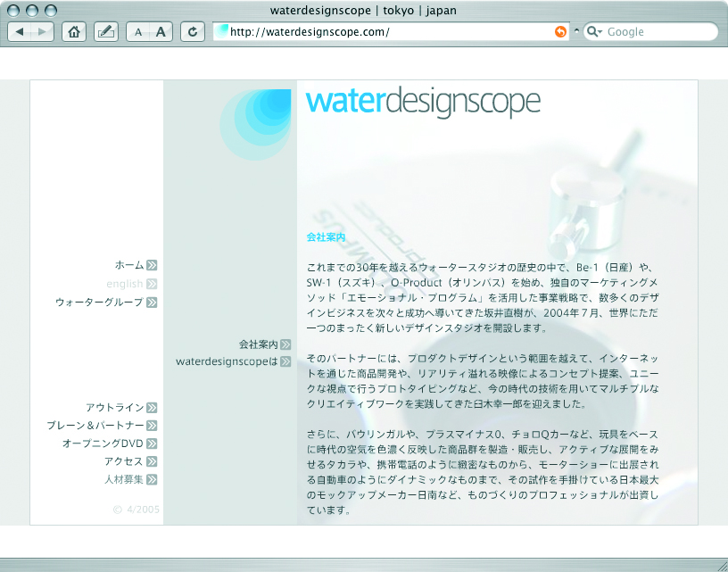Open 人材募集 navigation link

coord(123,479)
